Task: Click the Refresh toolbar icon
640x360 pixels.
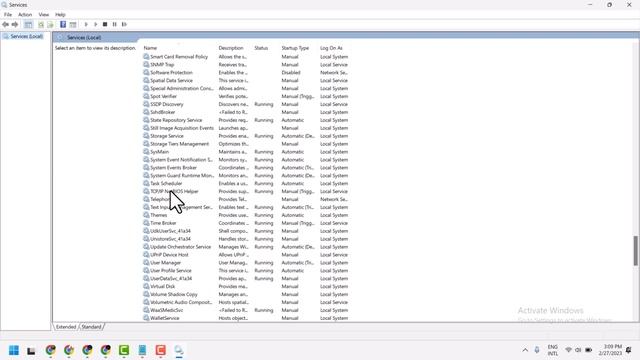Action: pyautogui.click(x=41, y=24)
